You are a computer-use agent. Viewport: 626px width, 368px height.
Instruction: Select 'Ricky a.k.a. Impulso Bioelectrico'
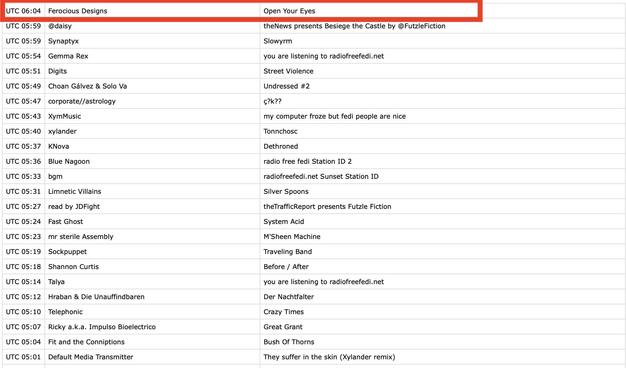click(102, 327)
